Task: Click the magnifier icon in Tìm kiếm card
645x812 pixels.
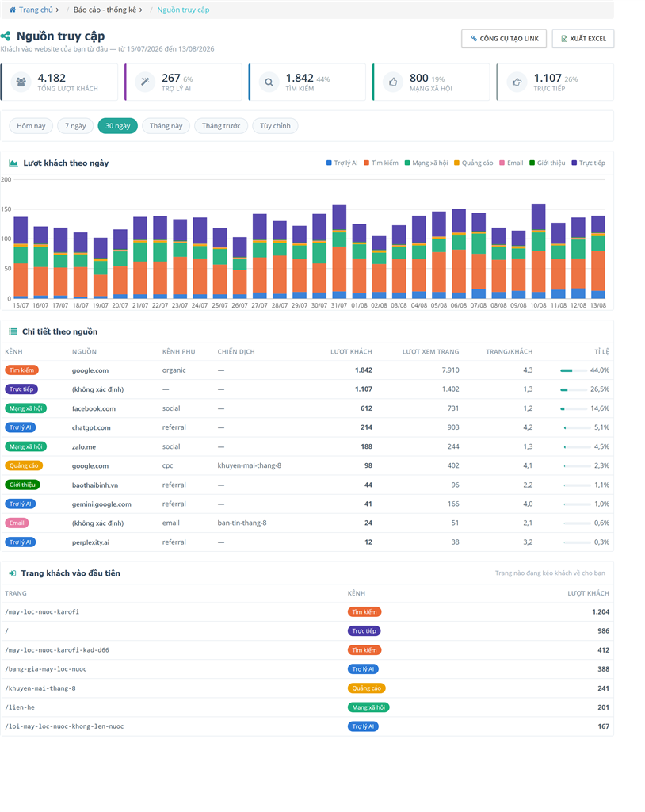Action: click(x=269, y=82)
